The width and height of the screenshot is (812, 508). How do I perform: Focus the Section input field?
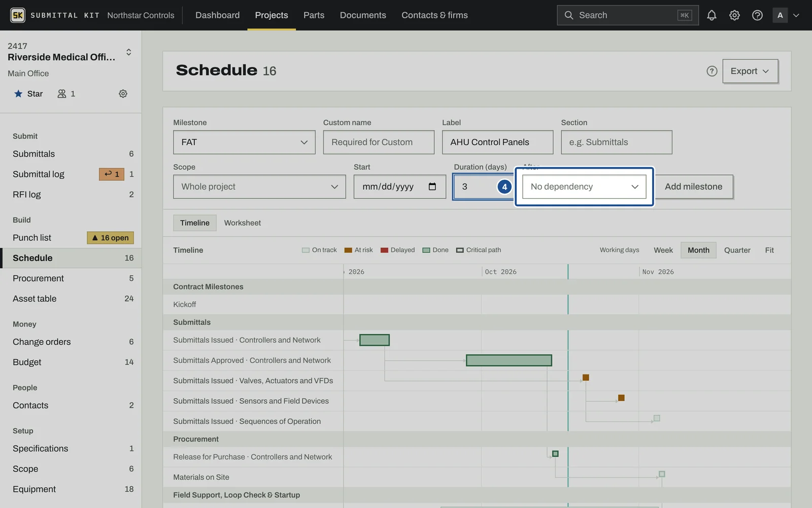(617, 142)
